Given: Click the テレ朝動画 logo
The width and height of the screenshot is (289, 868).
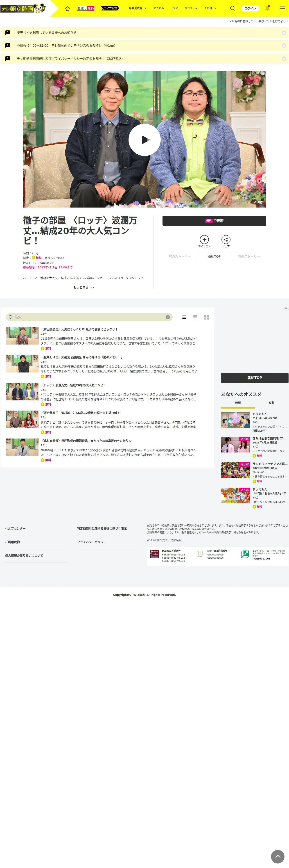Looking at the screenshot, I should click(23, 8).
